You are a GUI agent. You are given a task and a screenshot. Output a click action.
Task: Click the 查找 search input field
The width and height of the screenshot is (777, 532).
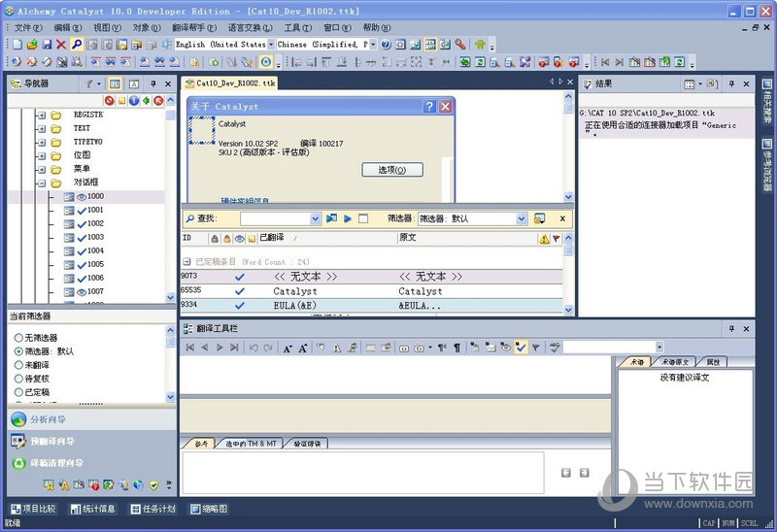[276, 218]
